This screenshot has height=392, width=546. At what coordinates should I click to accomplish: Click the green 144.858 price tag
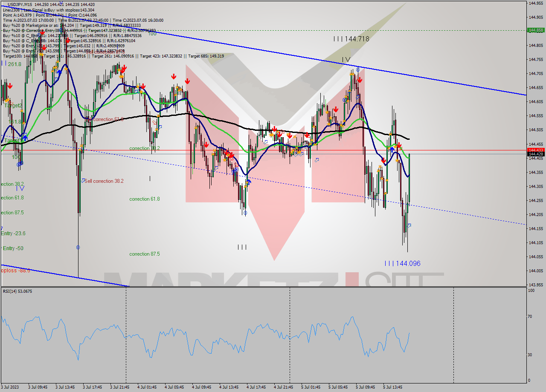click(x=535, y=30)
